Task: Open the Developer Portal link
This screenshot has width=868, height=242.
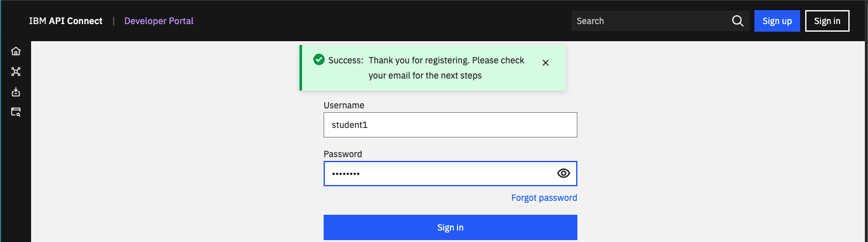Action: pos(159,21)
